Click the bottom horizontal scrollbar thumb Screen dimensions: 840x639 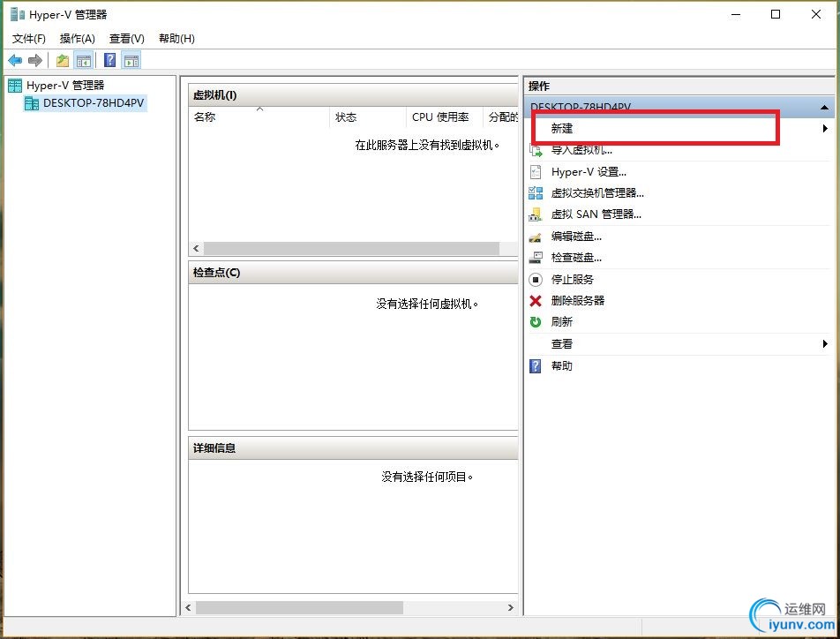point(299,607)
